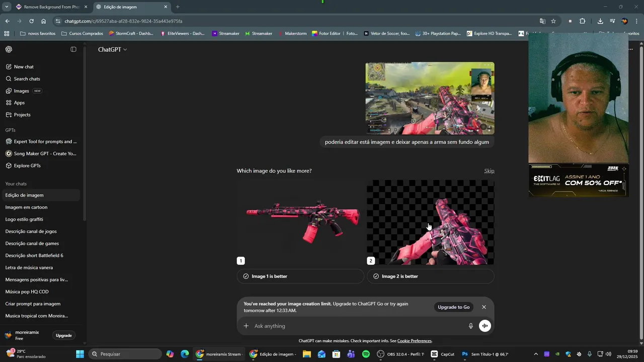This screenshot has height=362, width=644.
Task: Click Upgrade to Go button
Action: 454,307
